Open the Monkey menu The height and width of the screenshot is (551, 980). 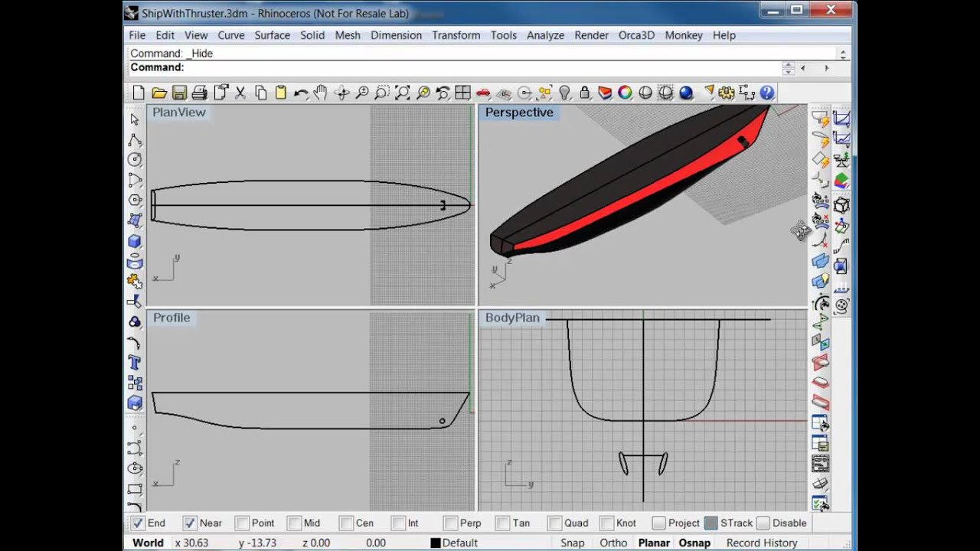(684, 35)
